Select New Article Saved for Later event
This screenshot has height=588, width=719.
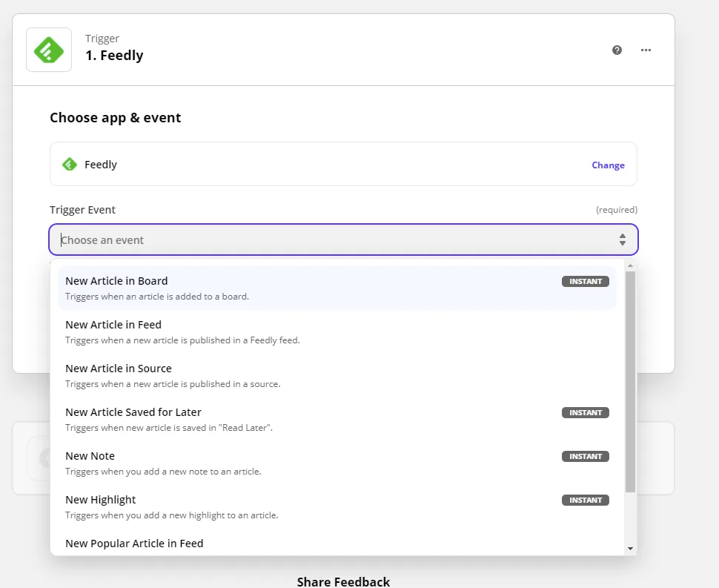[x=337, y=419]
